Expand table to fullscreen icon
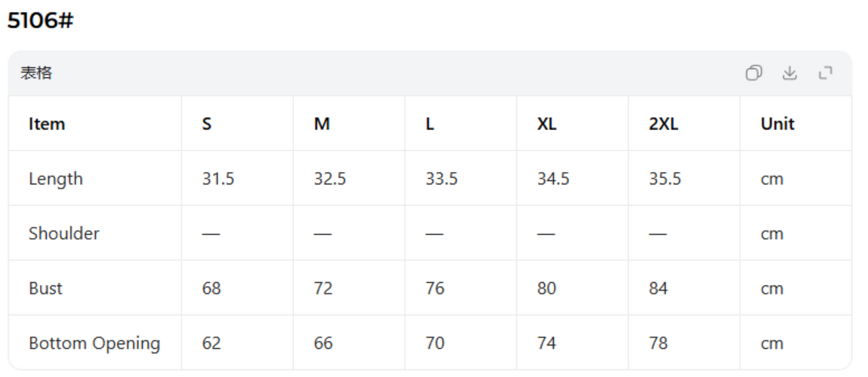Screen dimensions: 868x377 click(825, 73)
